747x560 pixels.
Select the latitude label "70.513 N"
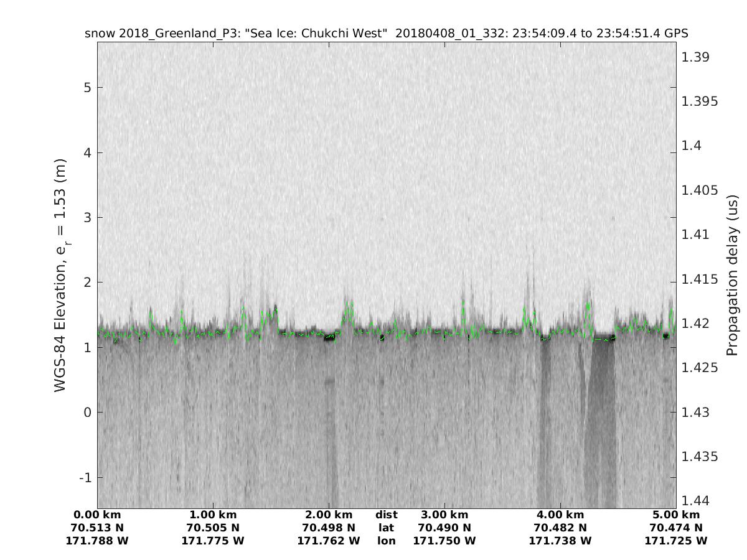tap(97, 528)
